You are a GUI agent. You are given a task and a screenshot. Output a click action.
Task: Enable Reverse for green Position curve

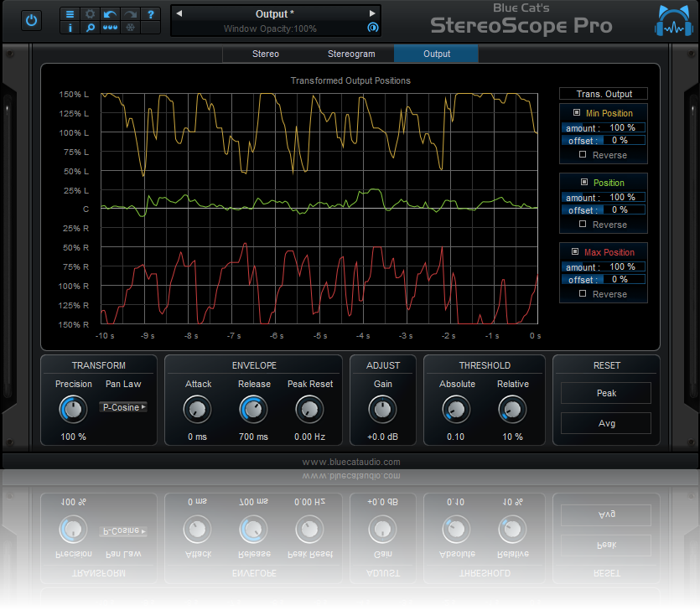point(583,224)
